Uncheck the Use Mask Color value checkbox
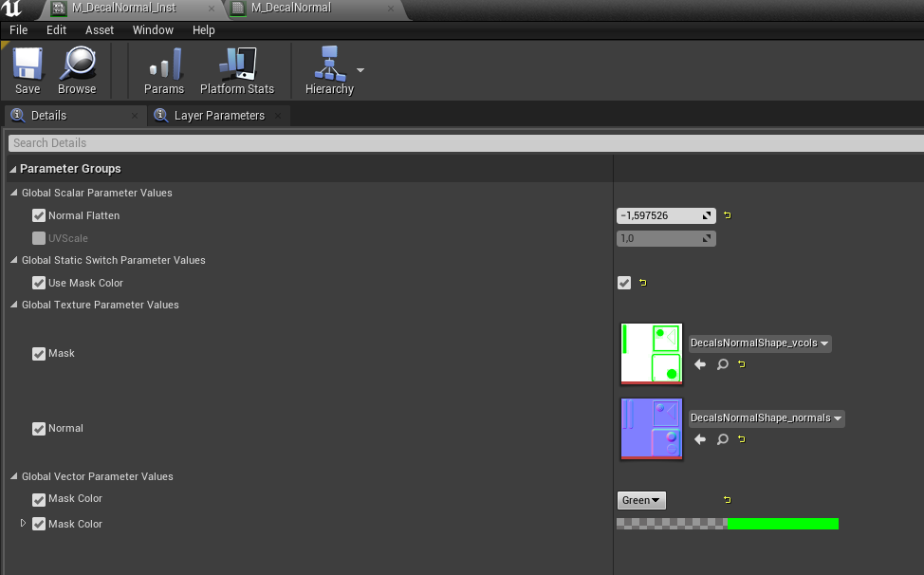The width and height of the screenshot is (924, 575). 624,283
